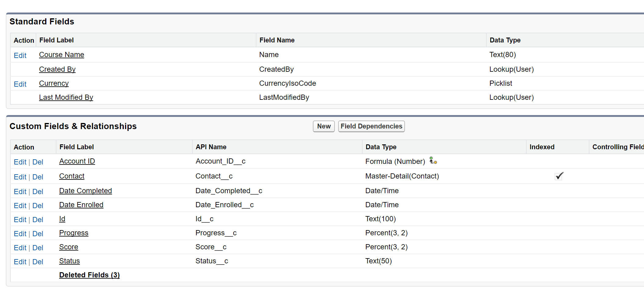Delete the Id custom field
This screenshot has height=289, width=644.
pos(38,220)
